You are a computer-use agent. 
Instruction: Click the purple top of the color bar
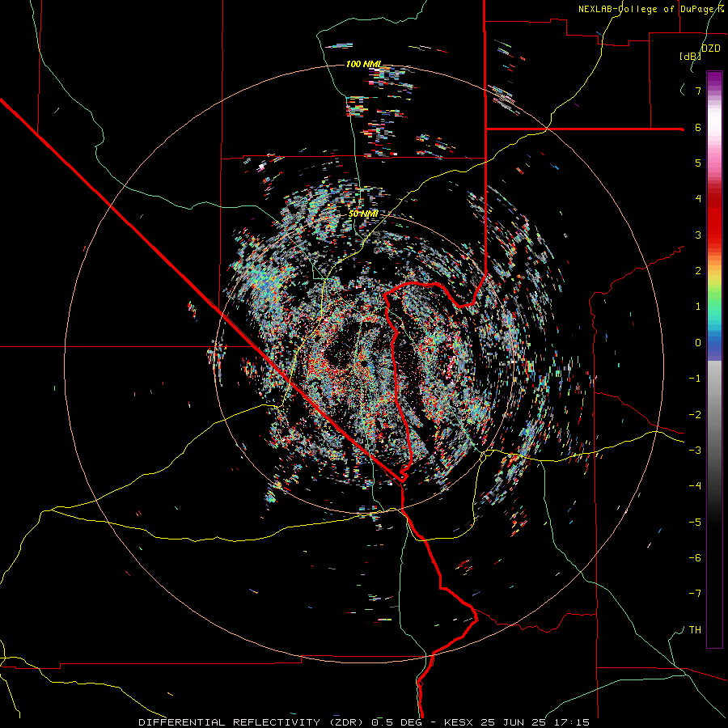[714, 79]
